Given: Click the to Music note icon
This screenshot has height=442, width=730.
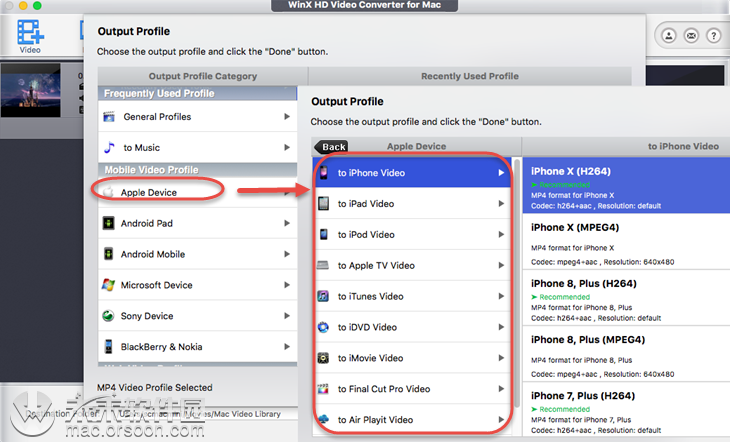Looking at the screenshot, I should click(x=109, y=147).
